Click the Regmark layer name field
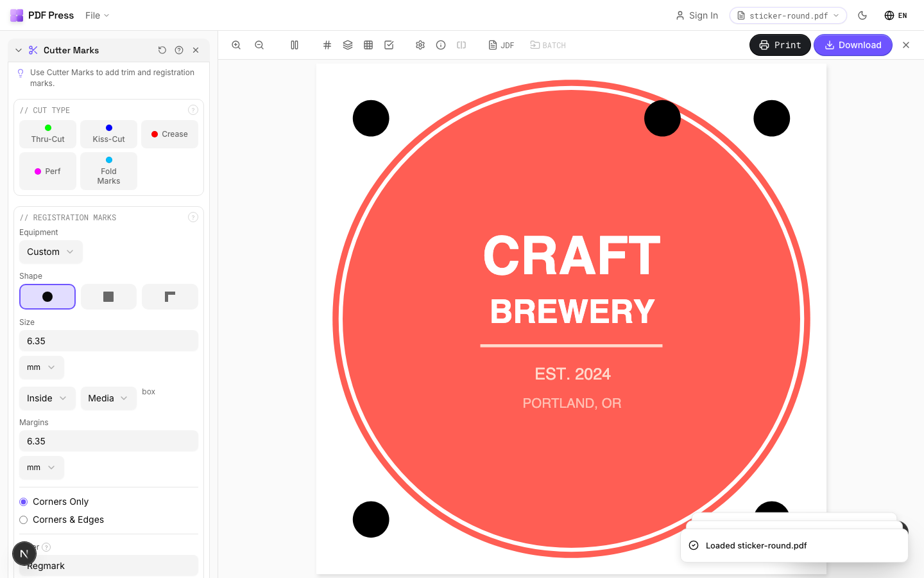This screenshot has height=578, width=924. (108, 566)
